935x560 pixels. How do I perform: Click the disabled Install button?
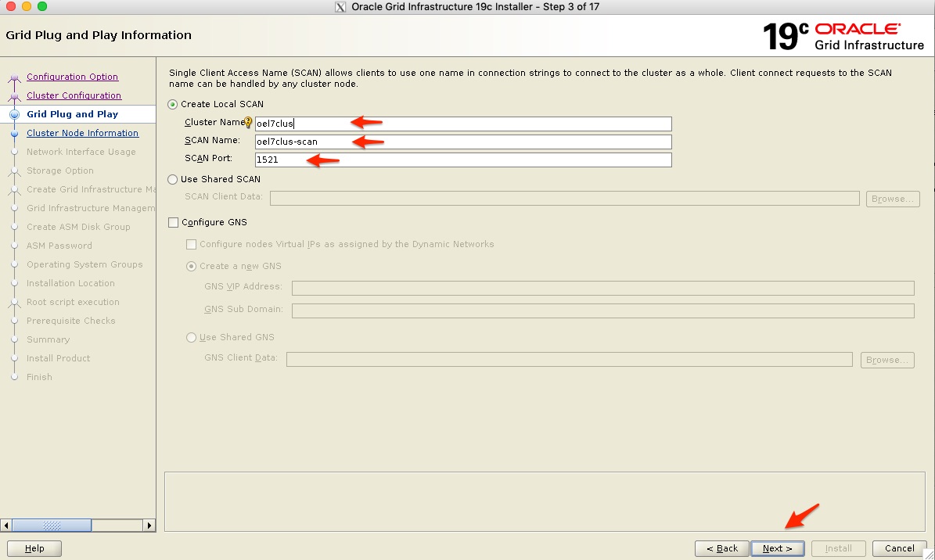(x=839, y=548)
